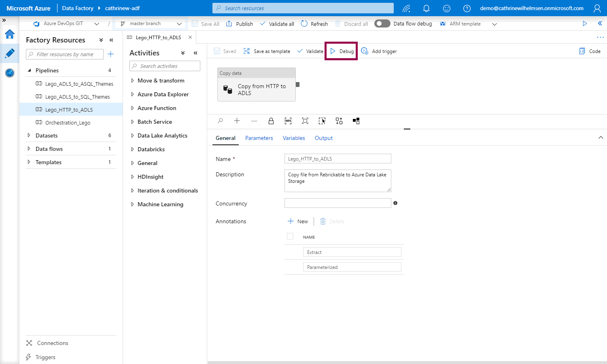Go to the Data Factory home icon
This screenshot has height=364, width=607.
click(x=10, y=34)
